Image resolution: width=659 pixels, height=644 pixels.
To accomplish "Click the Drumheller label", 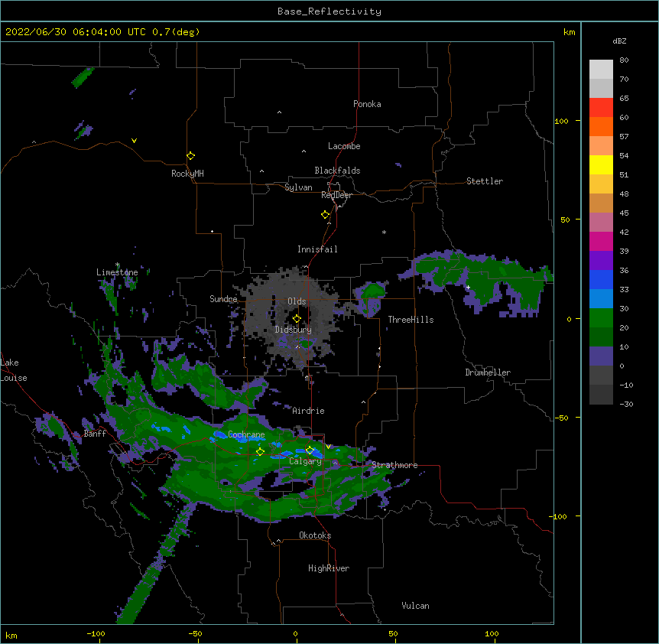I will [488, 372].
